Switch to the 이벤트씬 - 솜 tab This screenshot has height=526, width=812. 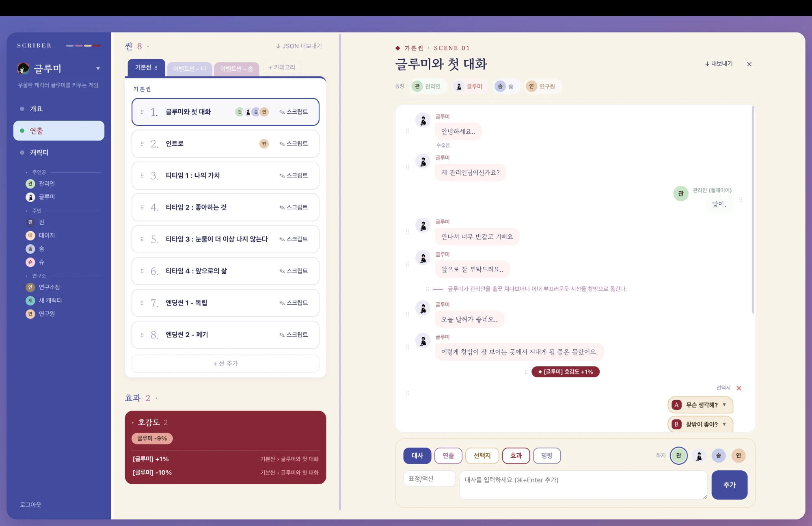(x=237, y=69)
